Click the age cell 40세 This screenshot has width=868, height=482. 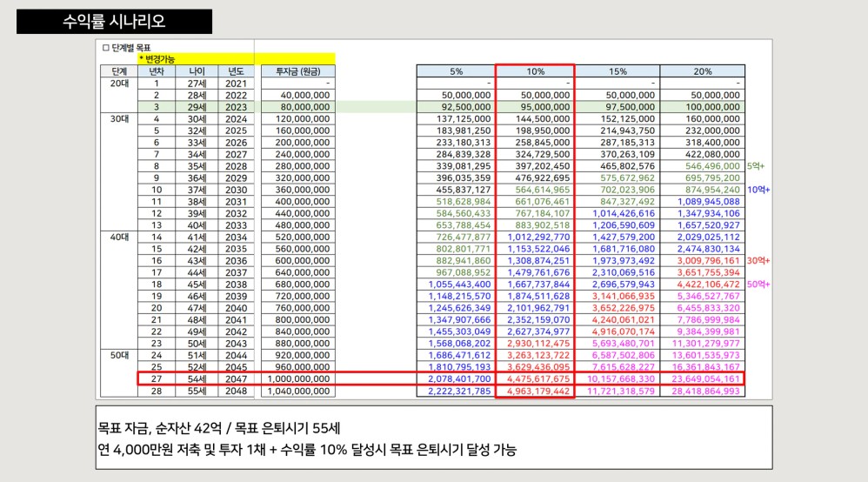pyautogui.click(x=197, y=225)
